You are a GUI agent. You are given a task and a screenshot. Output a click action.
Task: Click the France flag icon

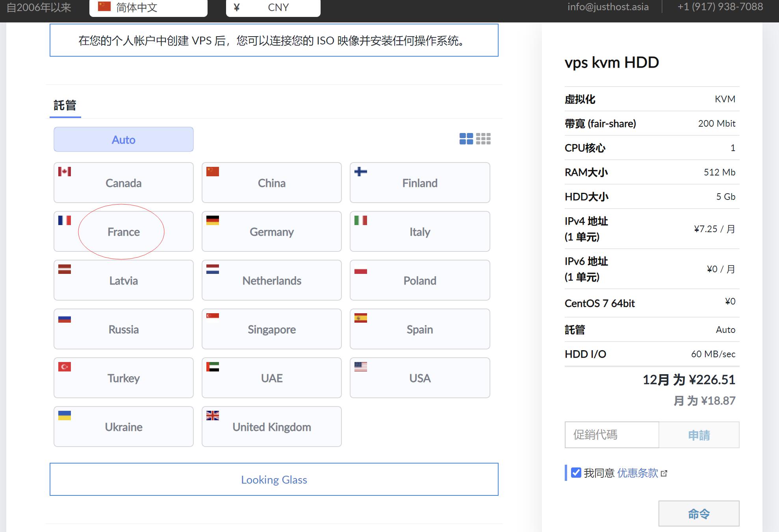tap(65, 220)
